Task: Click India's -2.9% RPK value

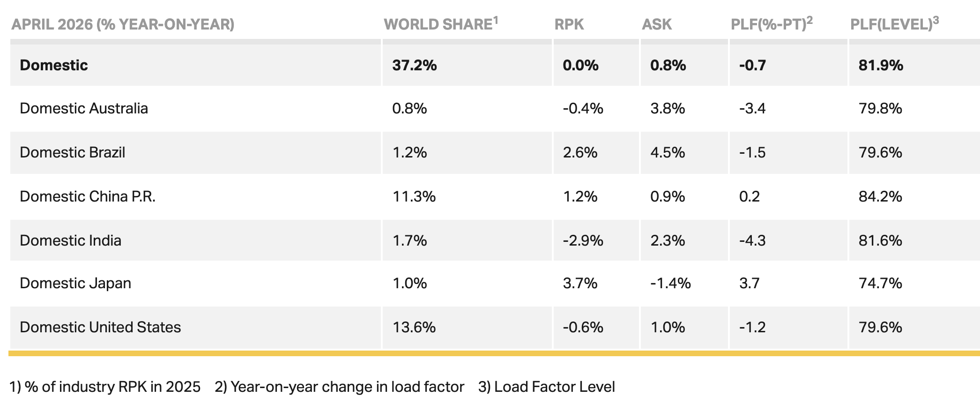Action: (x=583, y=240)
